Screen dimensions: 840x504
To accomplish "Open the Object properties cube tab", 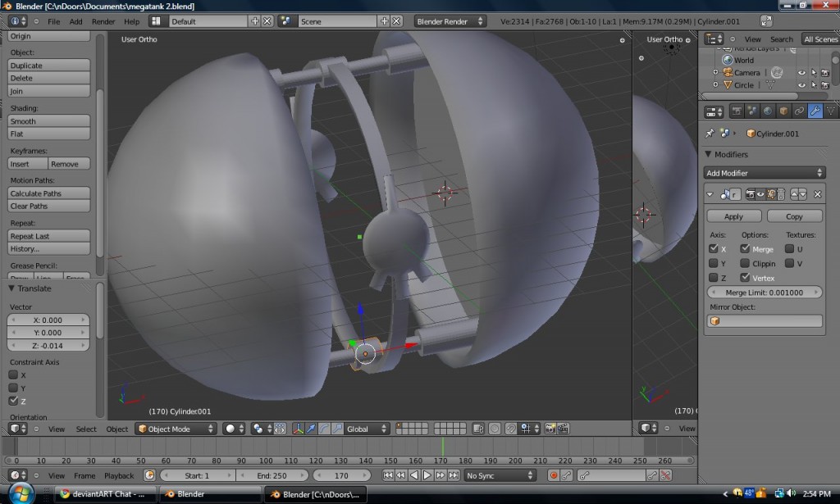I will pos(783,111).
